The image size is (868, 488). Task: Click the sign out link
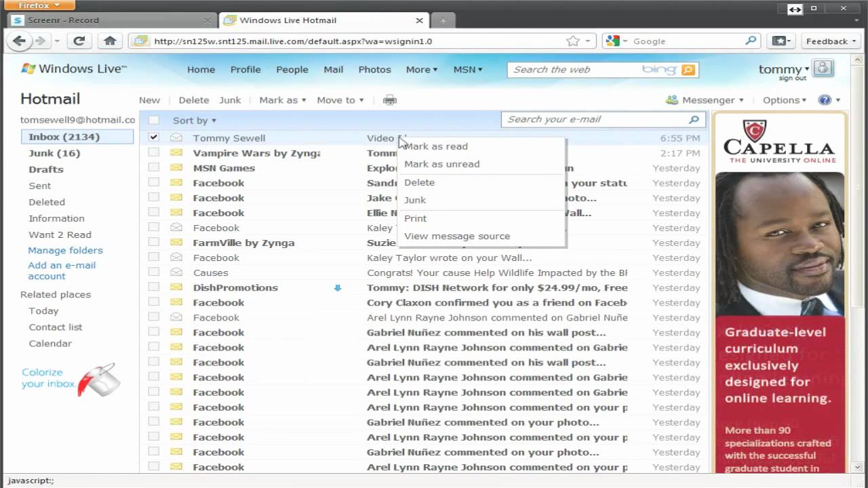(x=793, y=79)
